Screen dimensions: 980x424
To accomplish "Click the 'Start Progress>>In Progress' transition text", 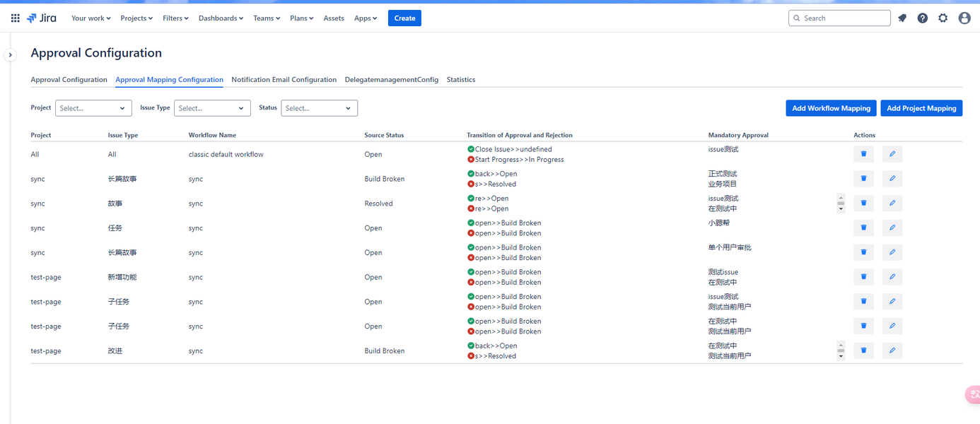I will (519, 160).
